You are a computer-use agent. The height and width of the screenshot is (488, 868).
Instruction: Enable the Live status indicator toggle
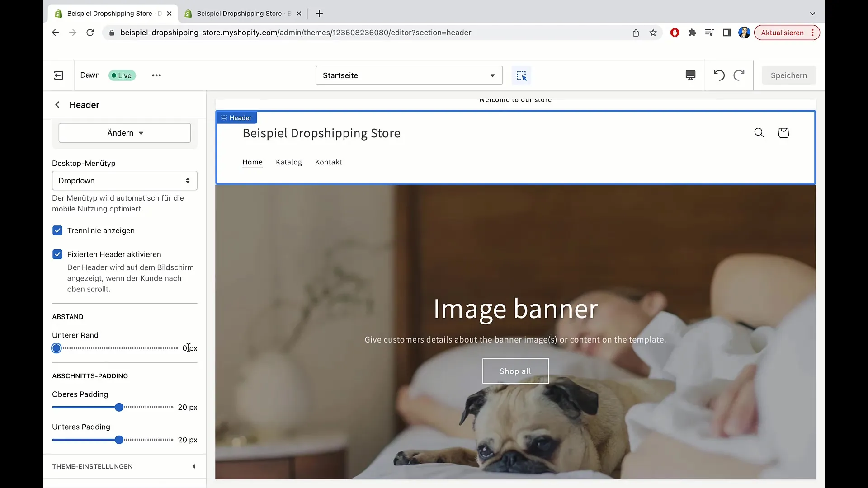click(x=121, y=75)
